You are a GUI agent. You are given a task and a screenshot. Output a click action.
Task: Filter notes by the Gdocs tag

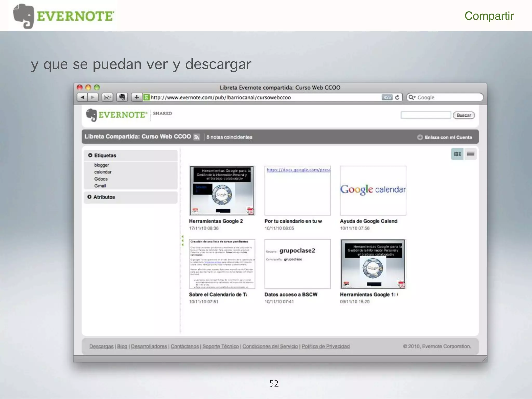[x=101, y=179]
